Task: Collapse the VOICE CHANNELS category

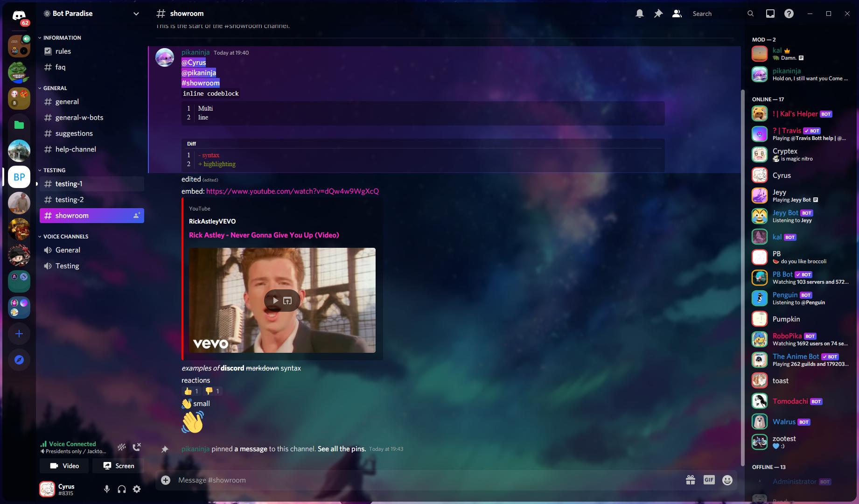Action: point(64,236)
